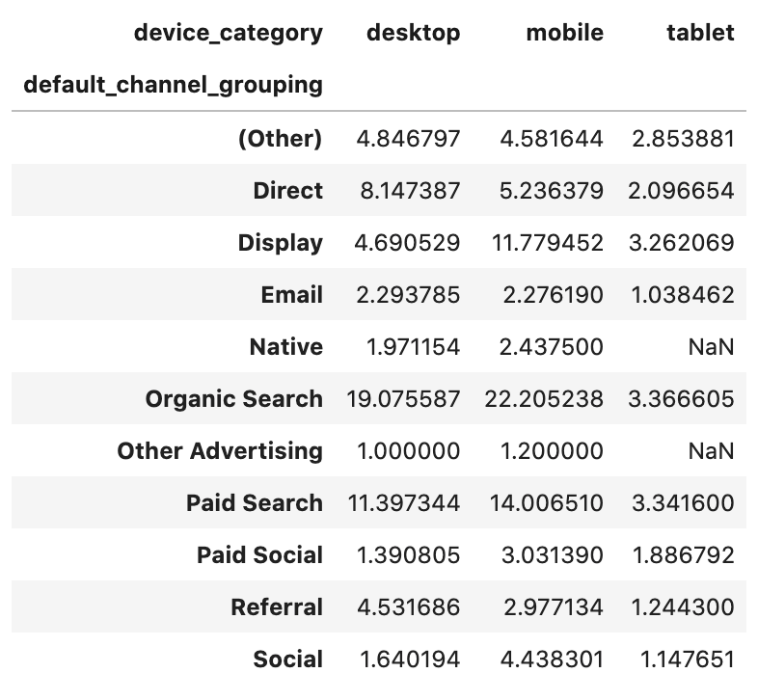The width and height of the screenshot is (758, 700).
Task: Select the Paid Social row label
Action: pyautogui.click(x=259, y=555)
